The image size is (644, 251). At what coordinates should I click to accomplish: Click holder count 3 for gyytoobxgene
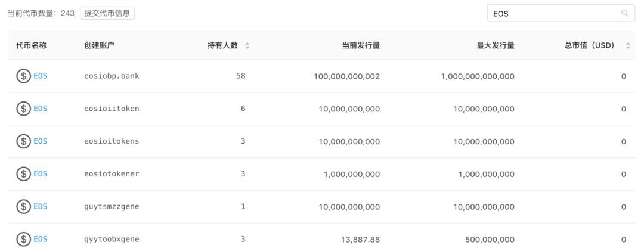coord(243,240)
